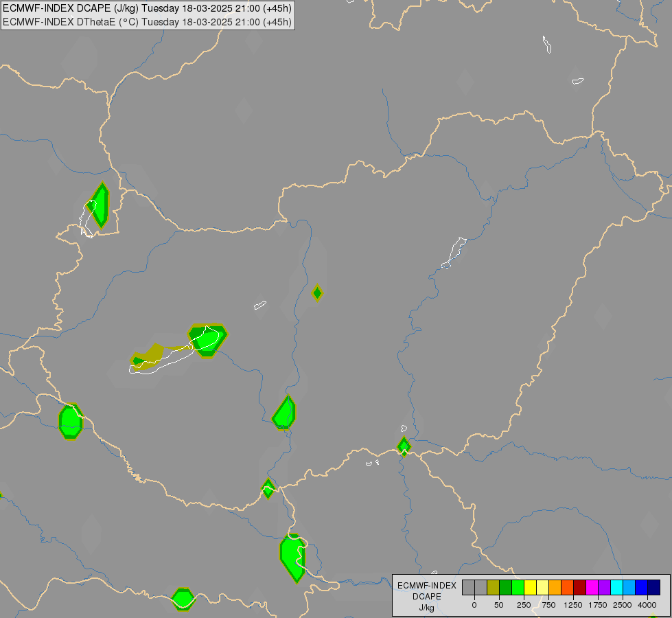Pick the dark green legend swatch
Screen dimensions: 672x618
click(x=506, y=587)
